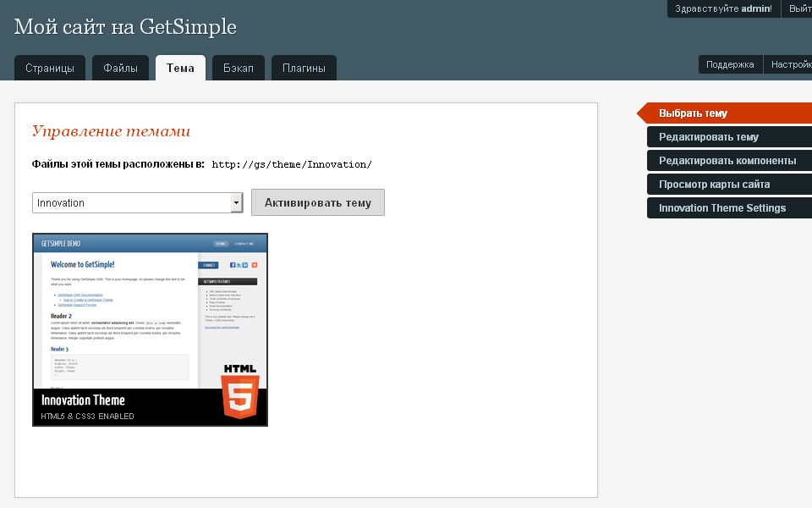The height and width of the screenshot is (508, 812).
Task: Click the Поддержка link in the top bar
Action: [730, 64]
